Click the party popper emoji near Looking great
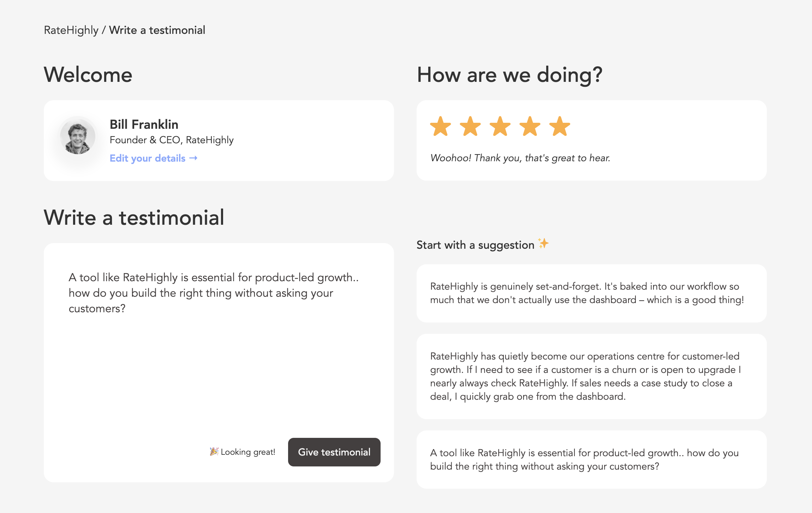812x513 pixels. (x=214, y=452)
